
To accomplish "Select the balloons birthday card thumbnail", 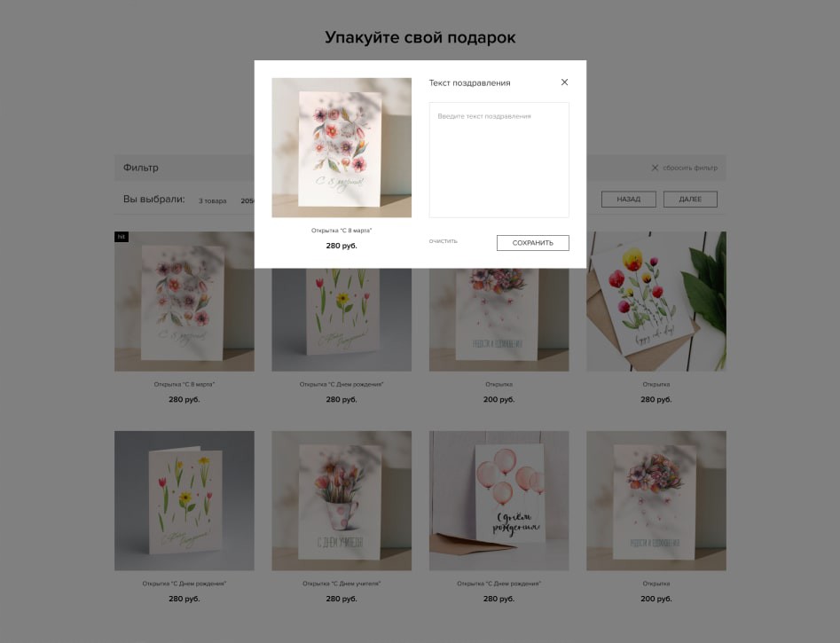I will (499, 500).
